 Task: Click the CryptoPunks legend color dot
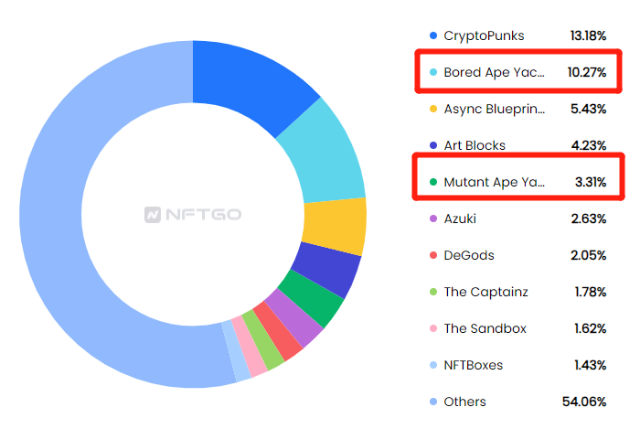tap(432, 36)
